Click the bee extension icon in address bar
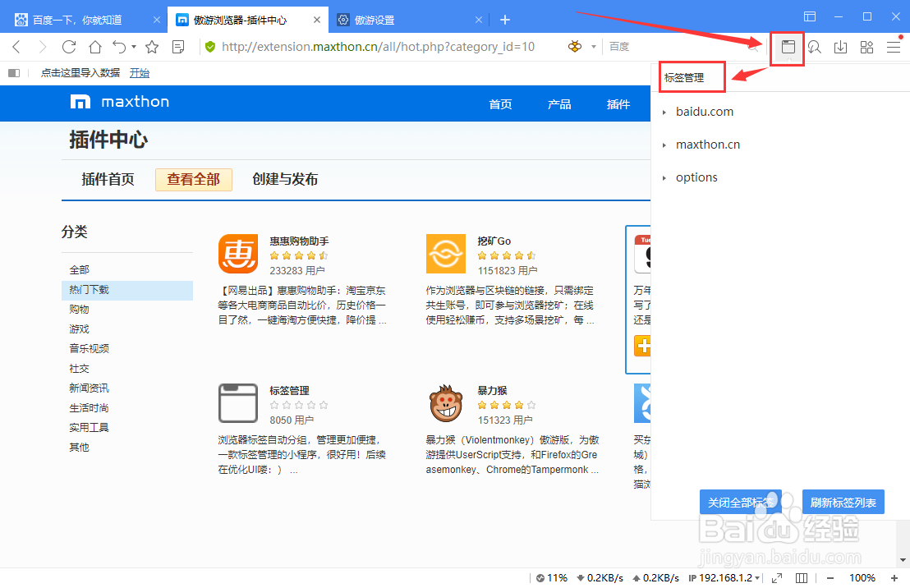Screen dimensions: 910x588 pos(575,47)
